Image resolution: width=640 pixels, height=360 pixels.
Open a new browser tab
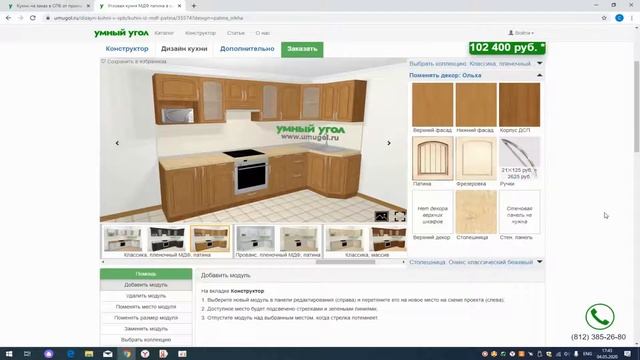point(193,6)
